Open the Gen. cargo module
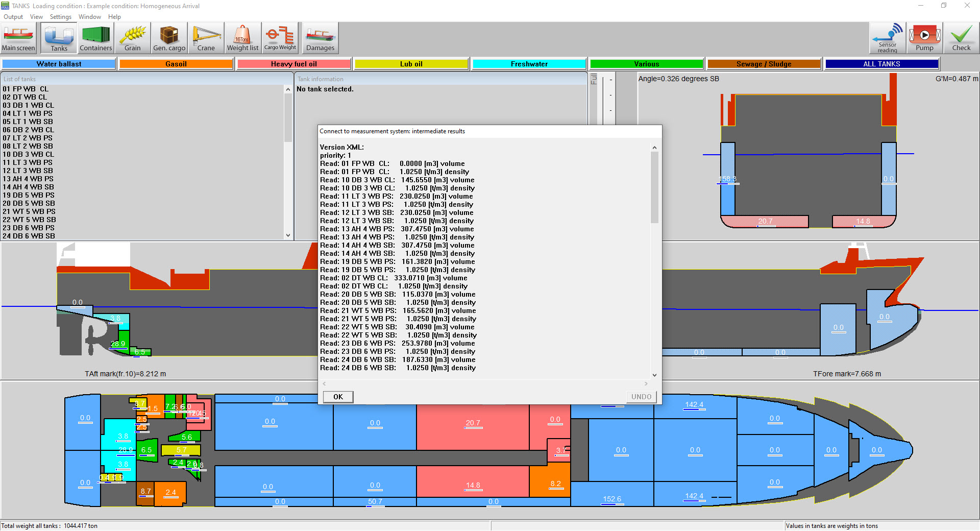Screen dimensions: 980x531 (169, 38)
